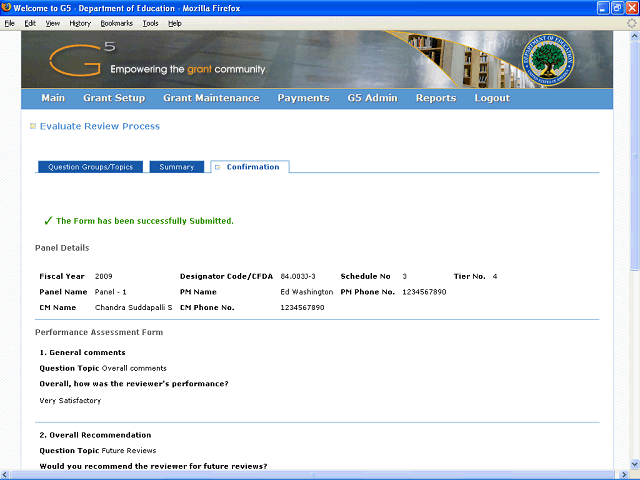Click the CM Name value Chandra Suddapalli S
The height and width of the screenshot is (480, 640).
133,307
